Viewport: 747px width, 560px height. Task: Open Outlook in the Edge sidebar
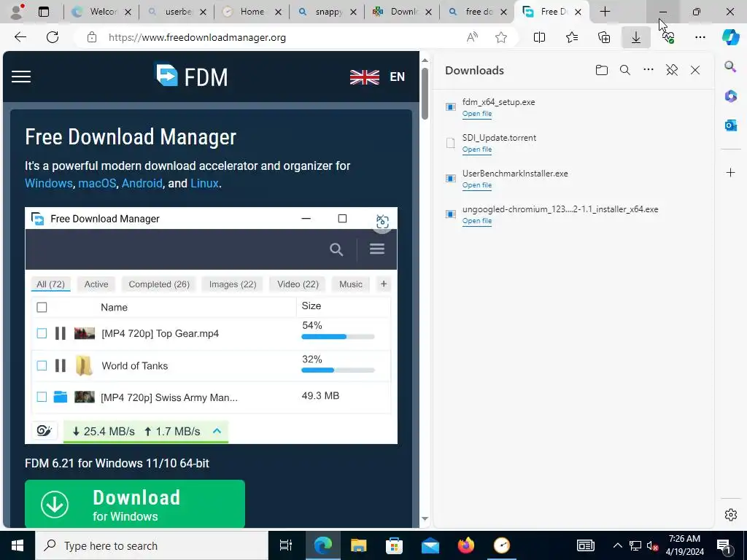pos(730,125)
